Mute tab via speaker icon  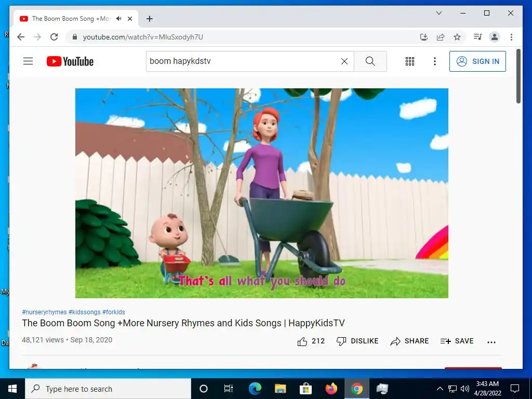point(118,19)
